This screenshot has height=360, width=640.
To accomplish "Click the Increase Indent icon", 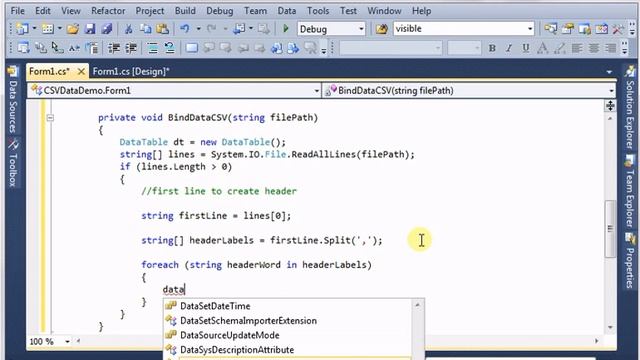I will (131, 48).
